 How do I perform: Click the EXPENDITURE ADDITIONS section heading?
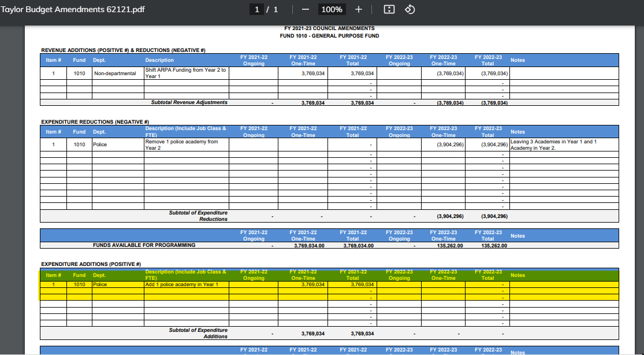tap(91, 264)
